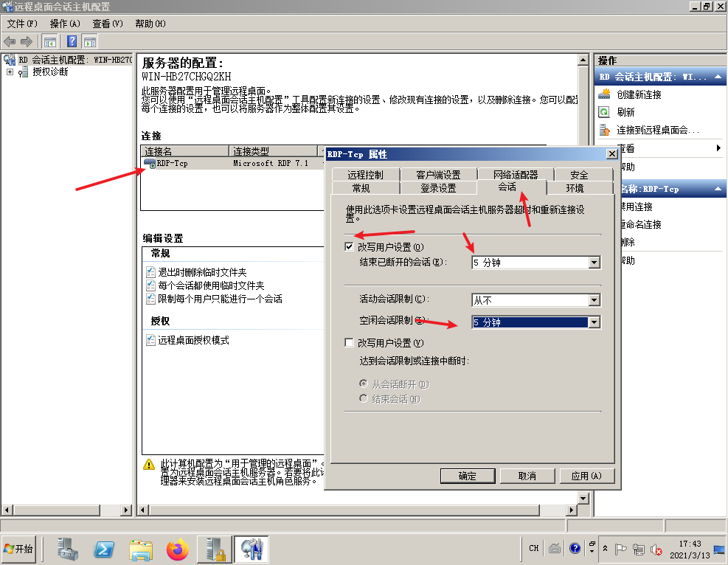Click the horizontal scrollbar under the main pane
Image resolution: width=728 pixels, height=565 pixels.
354,509
